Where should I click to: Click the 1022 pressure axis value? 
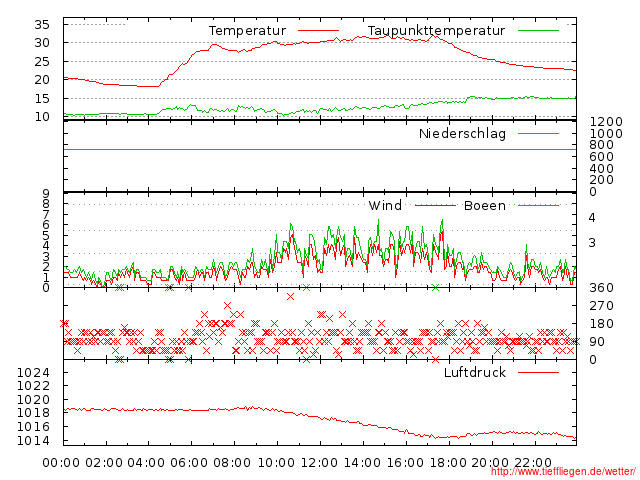point(33,385)
